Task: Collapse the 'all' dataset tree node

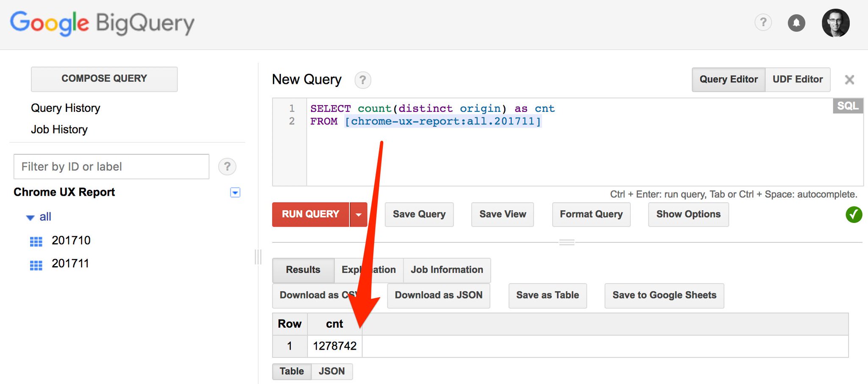Action: click(x=30, y=218)
